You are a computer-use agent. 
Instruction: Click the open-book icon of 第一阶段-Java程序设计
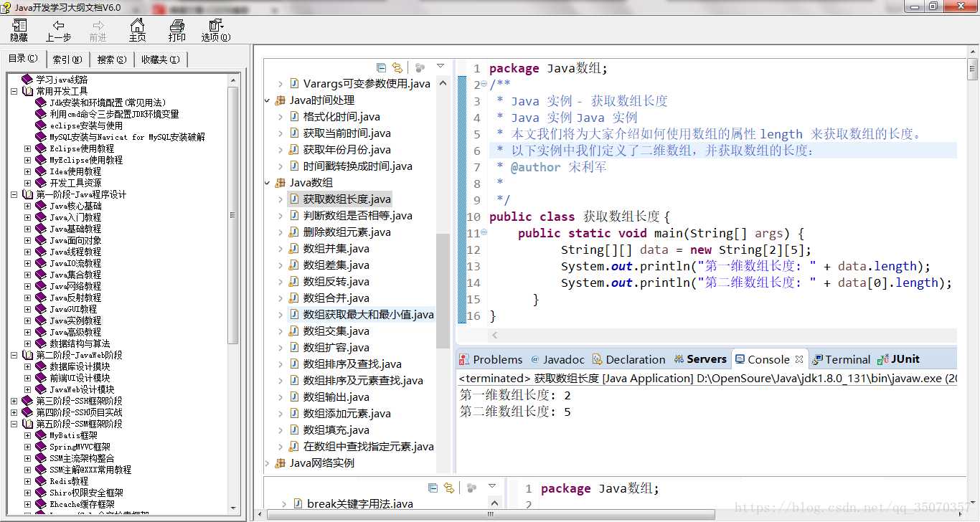(x=27, y=194)
